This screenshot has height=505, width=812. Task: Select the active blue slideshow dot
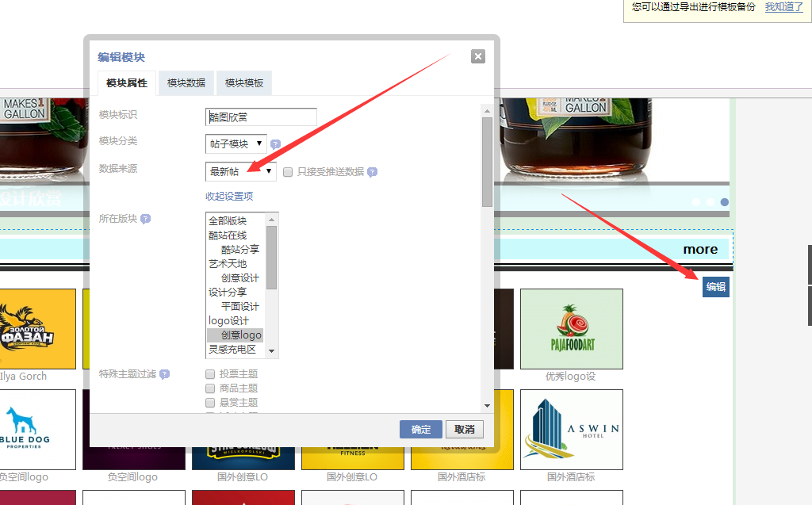pos(725,202)
